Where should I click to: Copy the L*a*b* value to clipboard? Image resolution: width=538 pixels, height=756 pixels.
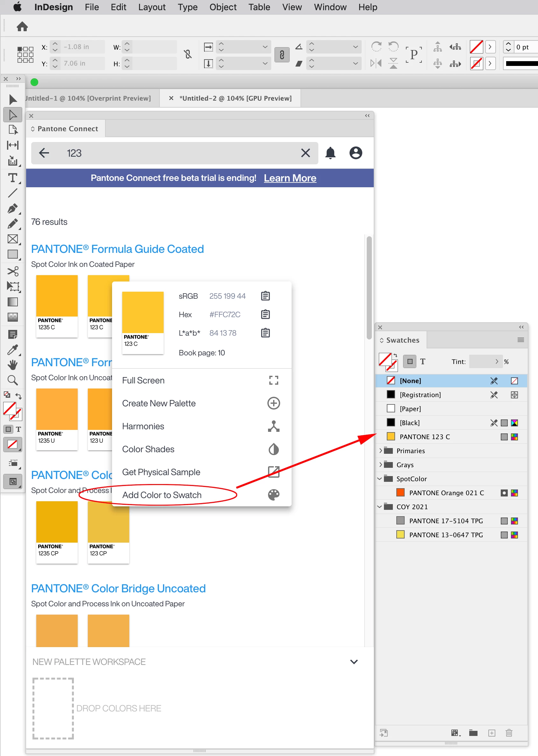(265, 333)
